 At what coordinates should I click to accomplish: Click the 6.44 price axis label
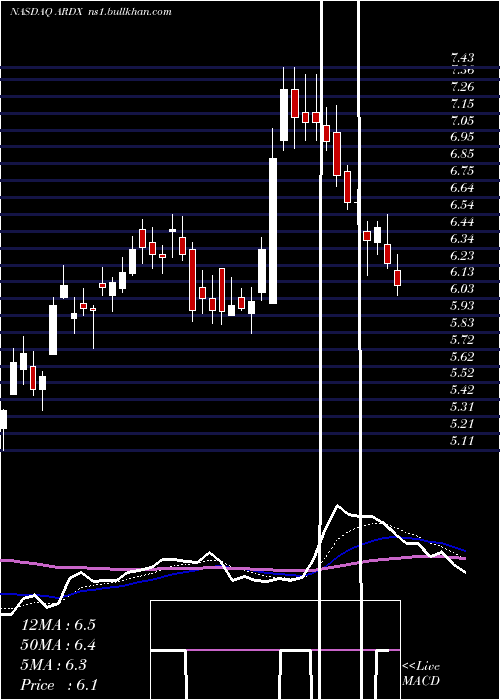coord(462,221)
